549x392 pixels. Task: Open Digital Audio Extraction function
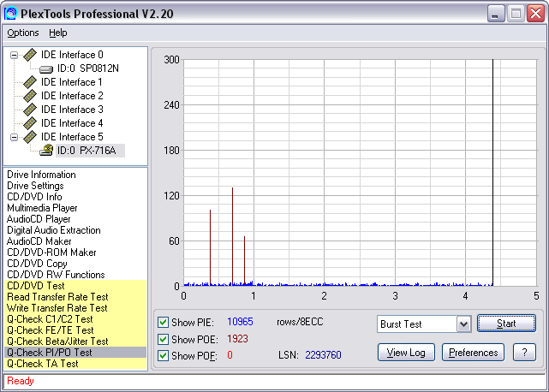point(54,230)
